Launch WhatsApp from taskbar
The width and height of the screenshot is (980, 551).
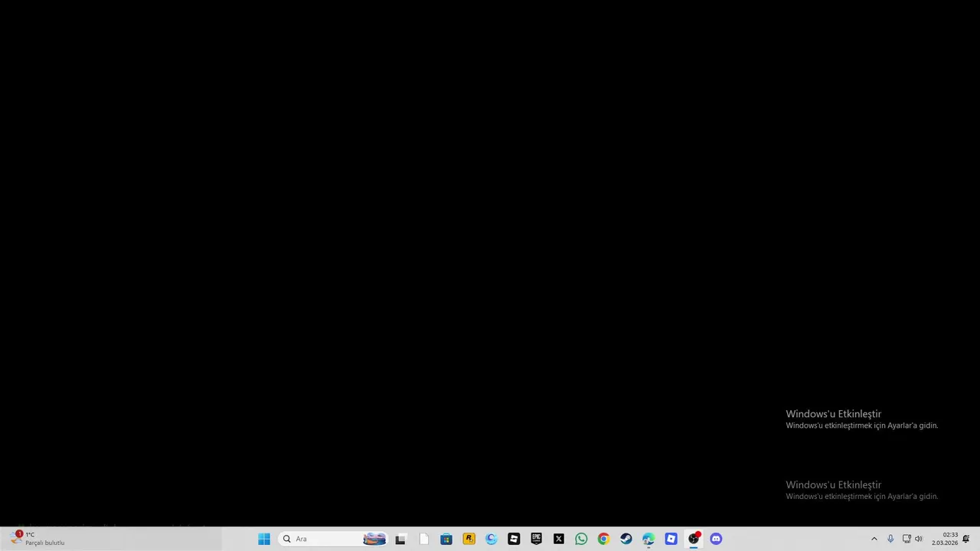(581, 539)
